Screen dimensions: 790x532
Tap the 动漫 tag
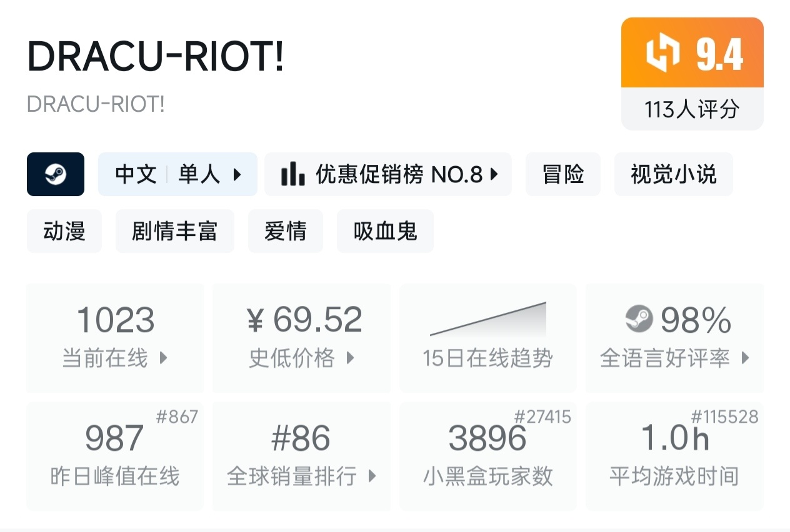tap(64, 232)
